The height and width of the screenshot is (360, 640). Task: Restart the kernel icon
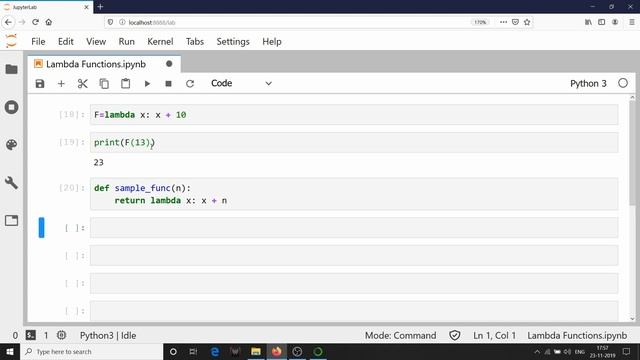pos(190,84)
